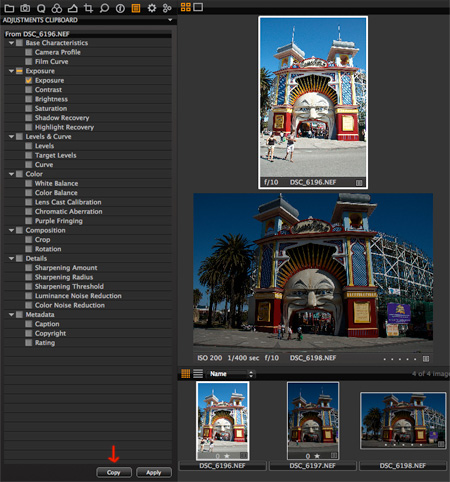
Task: Click adjustments icon on DSC_6198.NEF viewer label
Action: 426,359
